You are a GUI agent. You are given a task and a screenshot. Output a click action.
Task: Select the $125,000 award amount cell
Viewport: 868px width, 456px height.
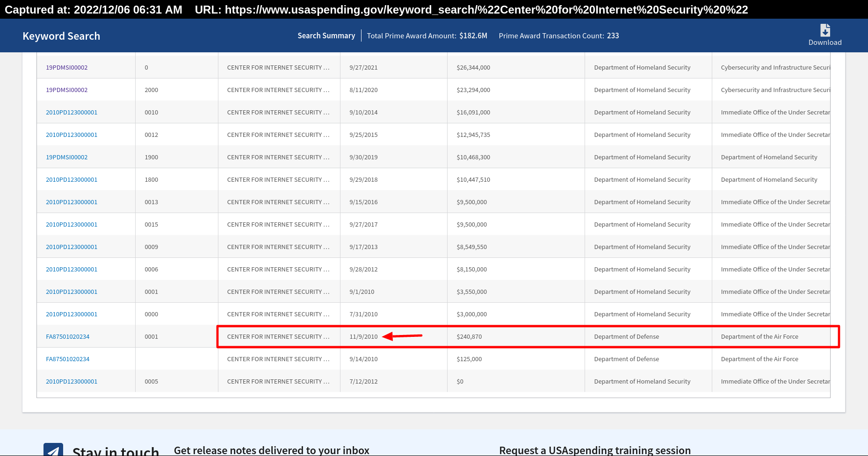516,359
